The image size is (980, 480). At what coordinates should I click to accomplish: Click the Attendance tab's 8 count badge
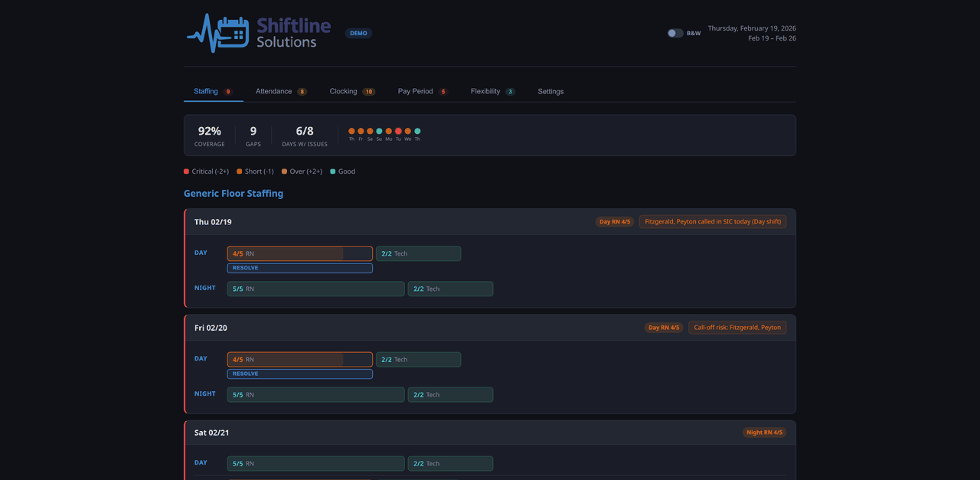point(302,92)
